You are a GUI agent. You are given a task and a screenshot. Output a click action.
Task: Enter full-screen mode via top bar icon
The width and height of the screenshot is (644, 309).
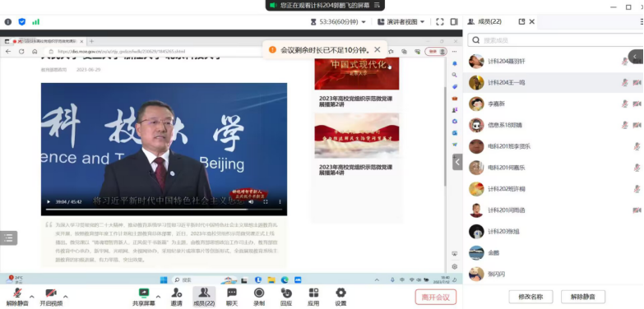440,21
